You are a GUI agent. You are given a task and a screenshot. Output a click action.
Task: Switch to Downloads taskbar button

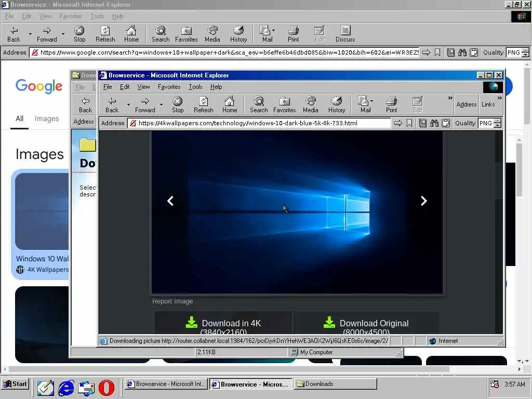(x=335, y=384)
